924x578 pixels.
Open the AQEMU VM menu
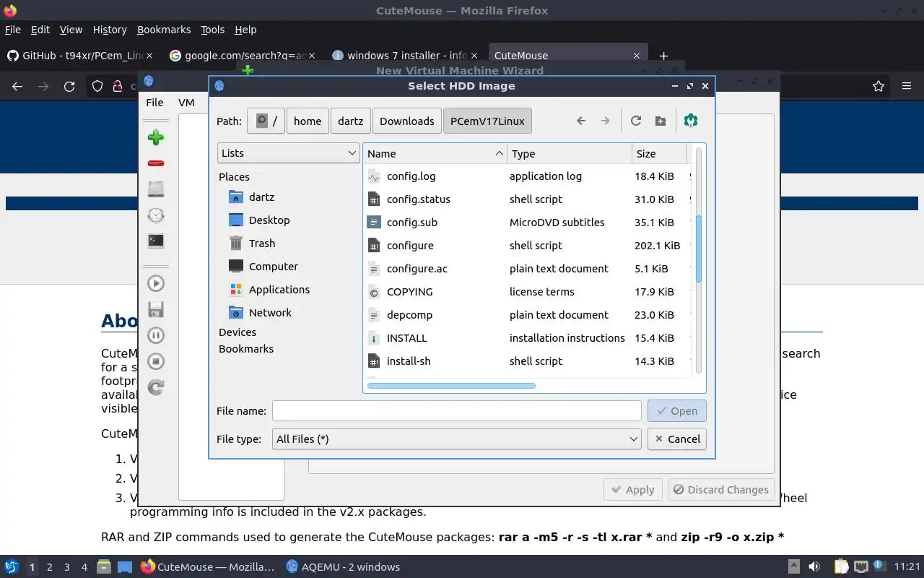pyautogui.click(x=186, y=103)
